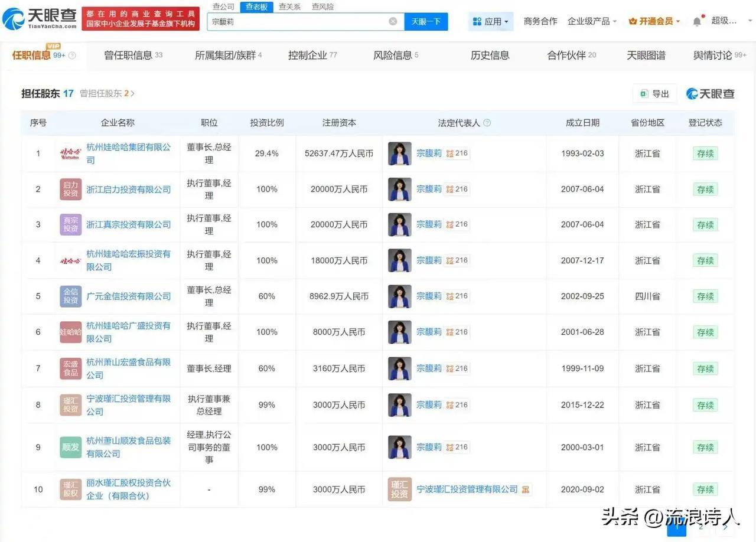The width and height of the screenshot is (756, 542).
Task: Click 宗馥莉 name in 杭州萧山顺发食品包装 row
Action: point(429,447)
